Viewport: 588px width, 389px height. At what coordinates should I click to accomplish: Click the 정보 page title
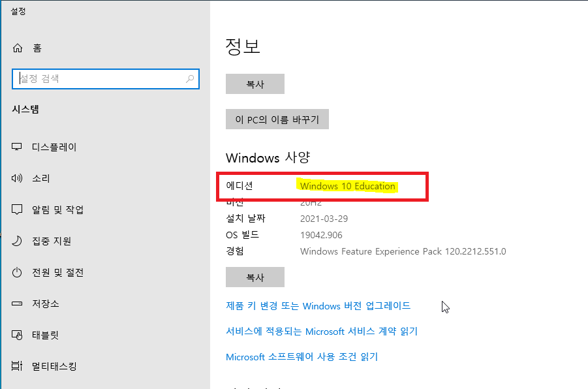click(243, 46)
